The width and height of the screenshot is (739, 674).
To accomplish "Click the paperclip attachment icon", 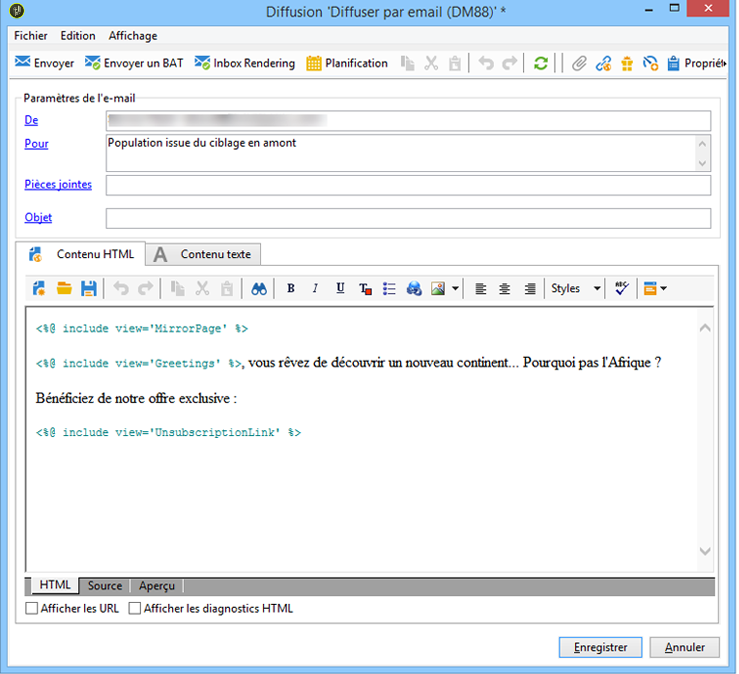I will coord(579,63).
